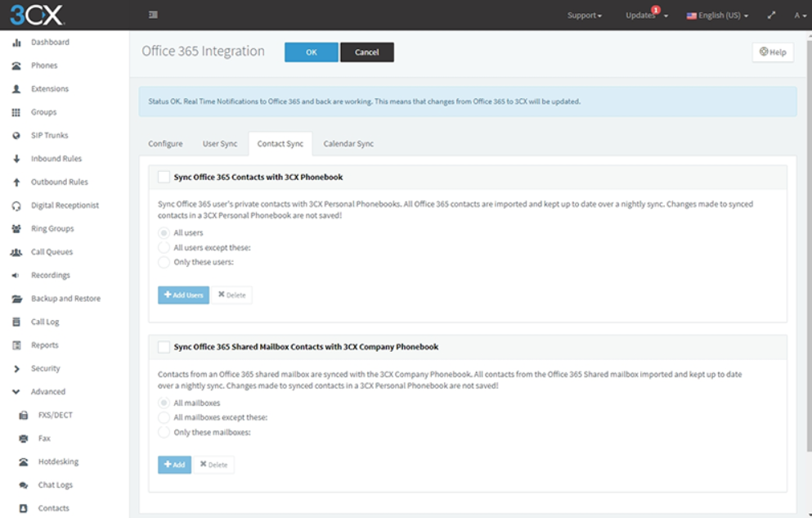
Task: Click the Updates notification badge
Action: (x=656, y=10)
